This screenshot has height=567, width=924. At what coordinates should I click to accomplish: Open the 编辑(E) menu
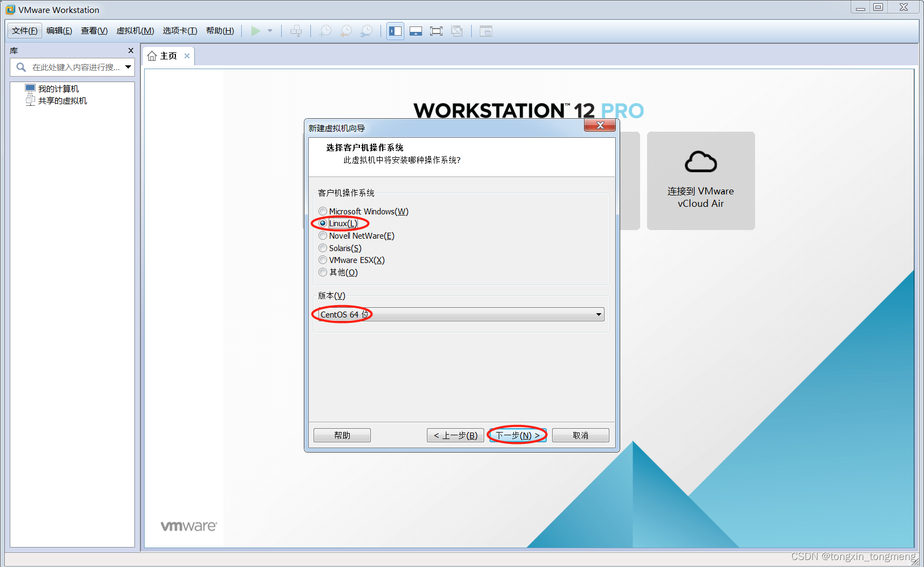59,31
